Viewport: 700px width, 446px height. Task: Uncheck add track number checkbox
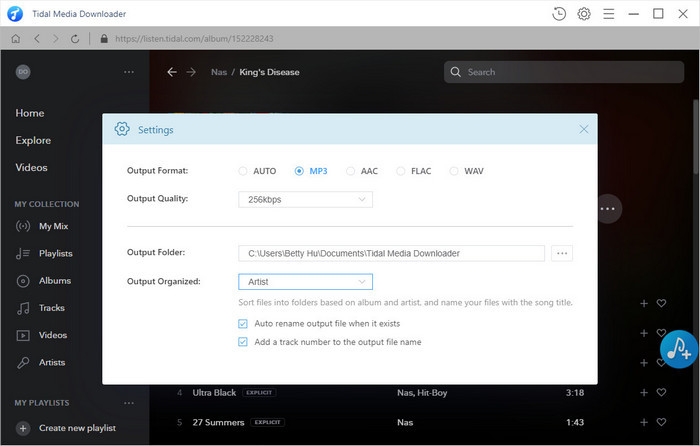[243, 342]
